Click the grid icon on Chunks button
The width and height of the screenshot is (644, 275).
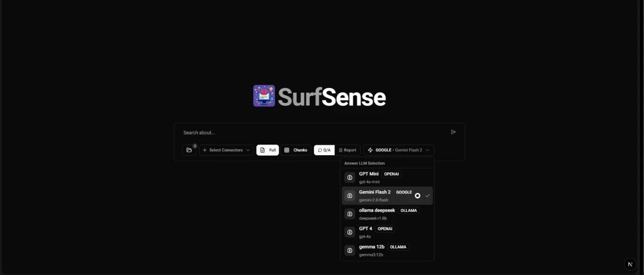click(x=287, y=150)
